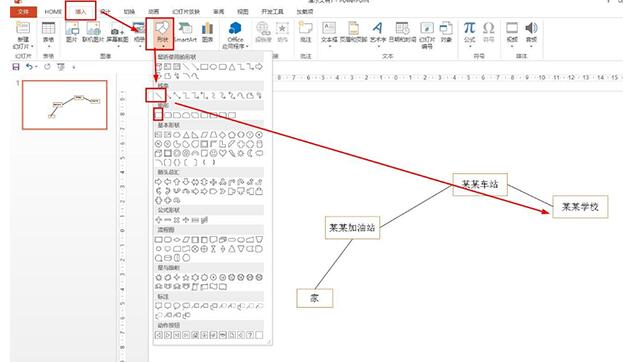The width and height of the screenshot is (623, 362).
Task: Select the straight Line shape in Lines section
Action: (159, 95)
